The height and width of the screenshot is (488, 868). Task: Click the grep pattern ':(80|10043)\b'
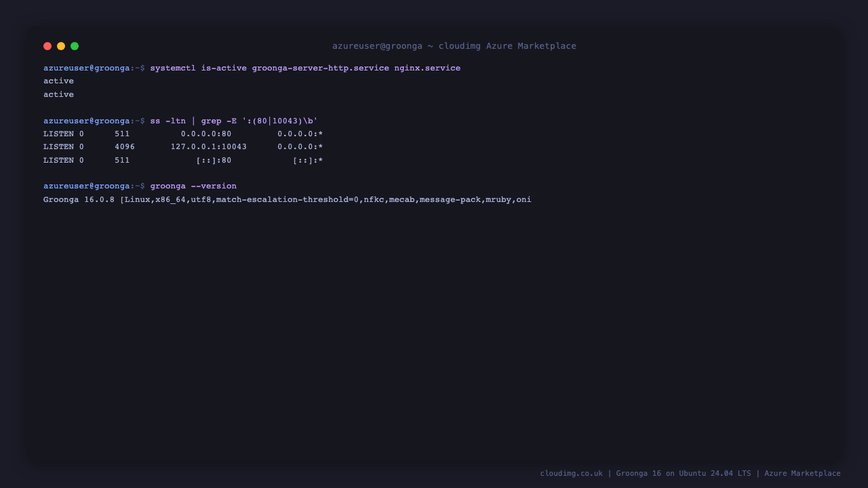pyautogui.click(x=280, y=121)
